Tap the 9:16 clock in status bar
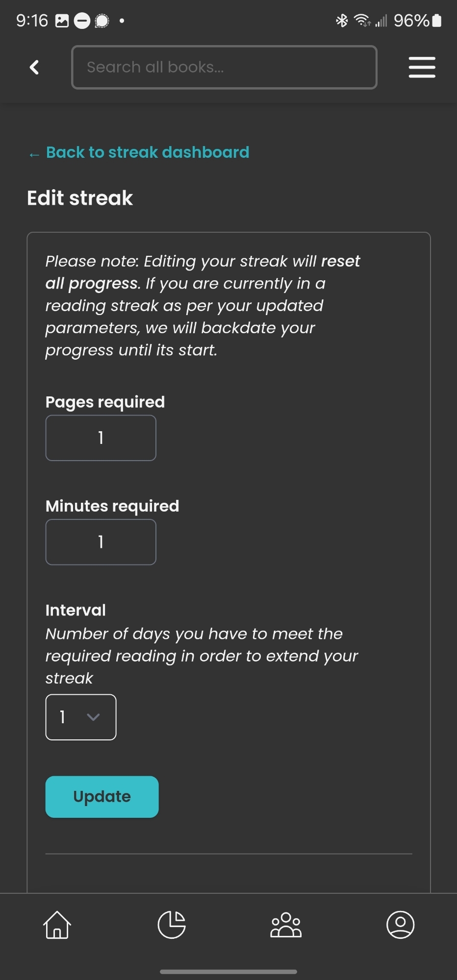457x980 pixels. [x=32, y=21]
